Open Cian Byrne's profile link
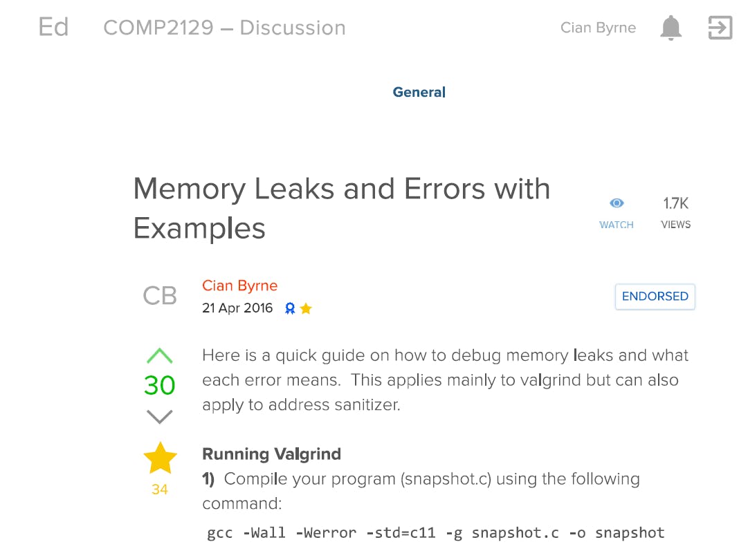 tap(239, 286)
